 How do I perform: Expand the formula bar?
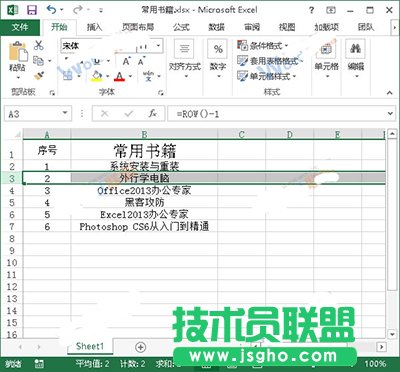point(390,114)
